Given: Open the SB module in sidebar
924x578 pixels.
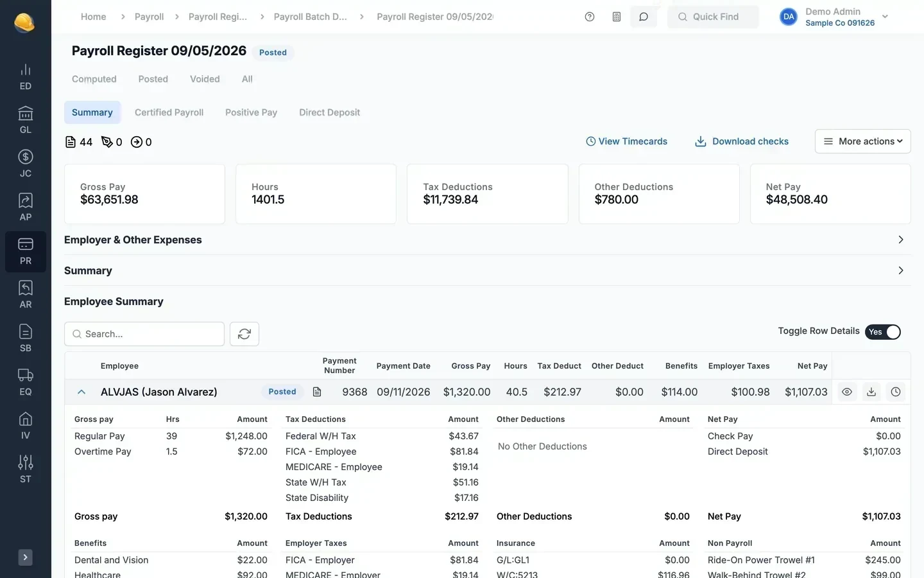Looking at the screenshot, I should coord(26,339).
